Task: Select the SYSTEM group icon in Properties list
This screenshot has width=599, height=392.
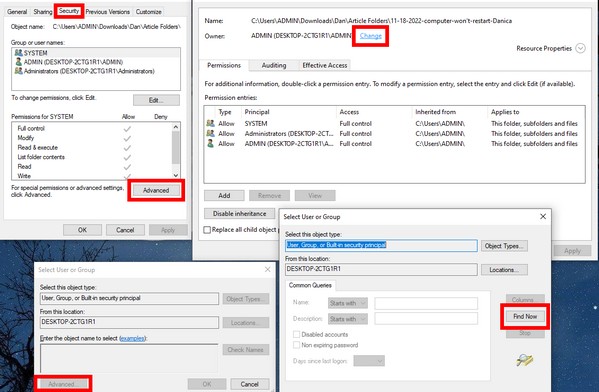Action: click(18, 53)
